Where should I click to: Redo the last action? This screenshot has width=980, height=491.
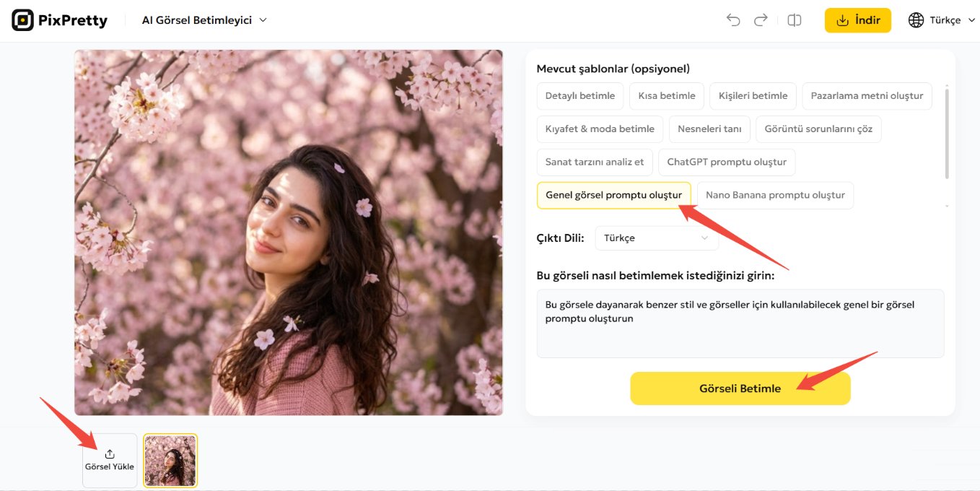[x=761, y=19]
